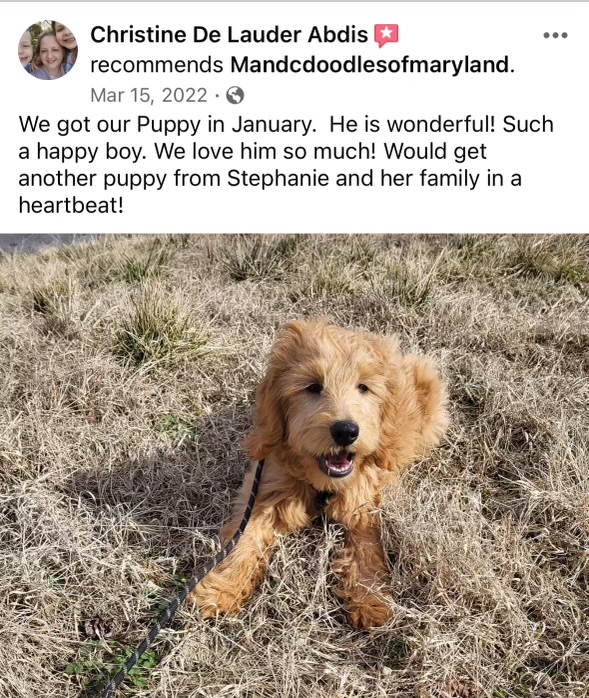Click the pink recommendation star badge
Viewport: 589px width, 698px height.
tap(386, 36)
